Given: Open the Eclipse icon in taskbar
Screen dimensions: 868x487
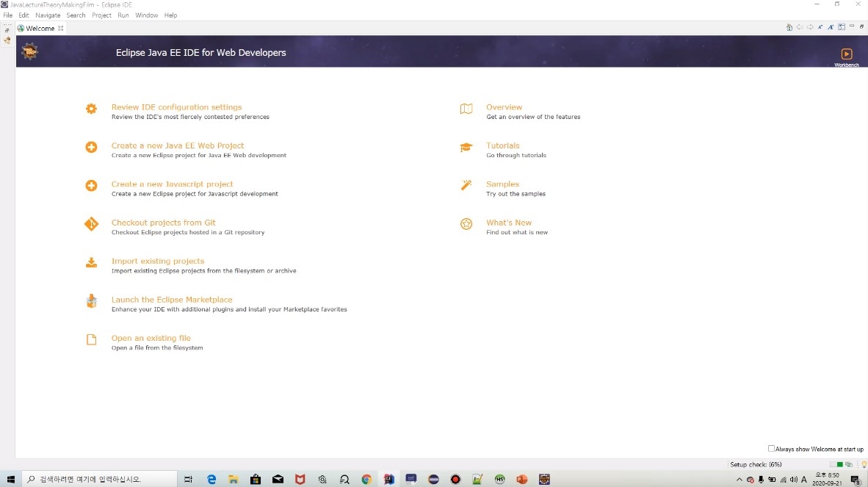Looking at the screenshot, I should tap(433, 479).
